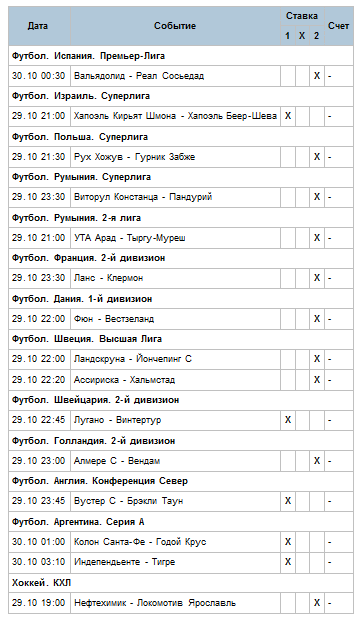
Task: Open Футбол. Швеция. Высшая Лига section header
Action: click(87, 339)
